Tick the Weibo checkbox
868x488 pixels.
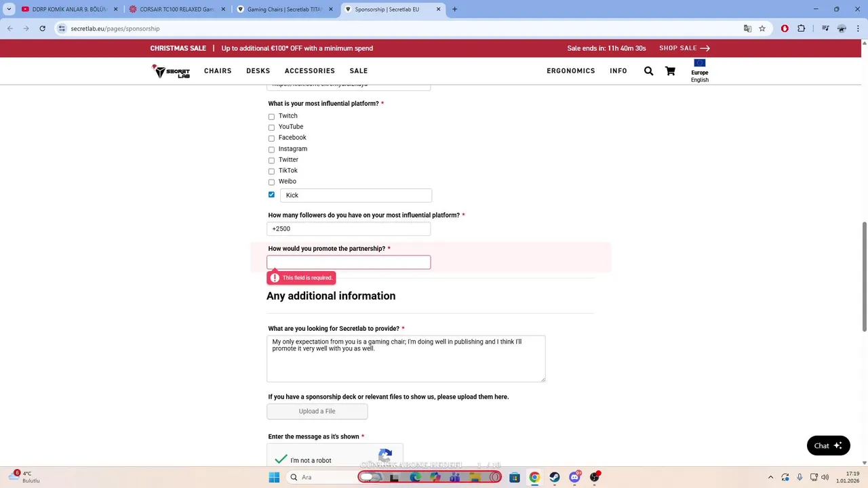tap(271, 182)
